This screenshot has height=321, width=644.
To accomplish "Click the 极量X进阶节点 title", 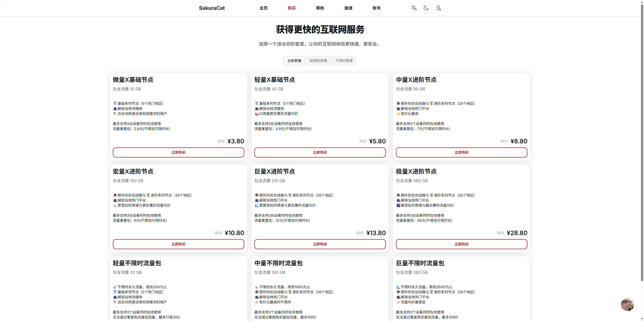I will click(x=416, y=172).
